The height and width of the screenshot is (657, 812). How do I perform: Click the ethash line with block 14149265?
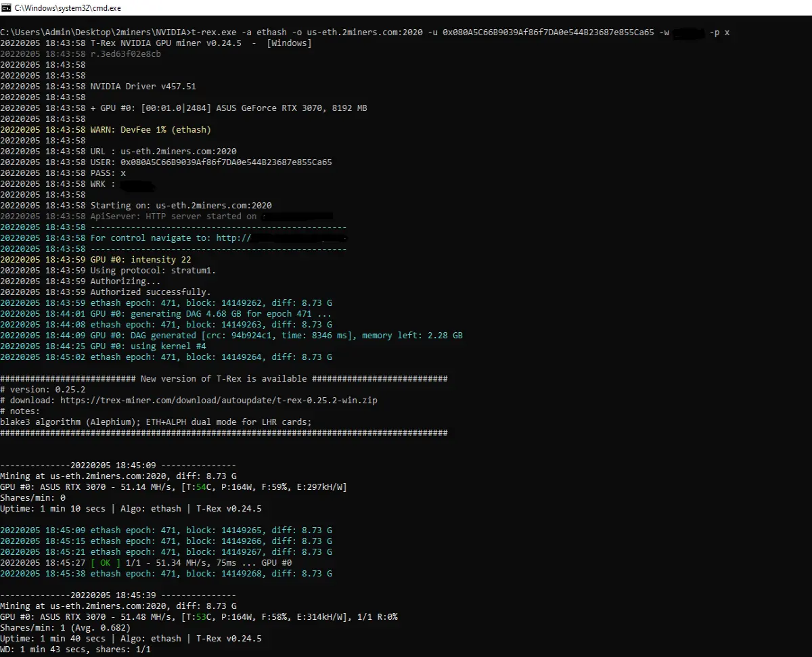tap(166, 530)
